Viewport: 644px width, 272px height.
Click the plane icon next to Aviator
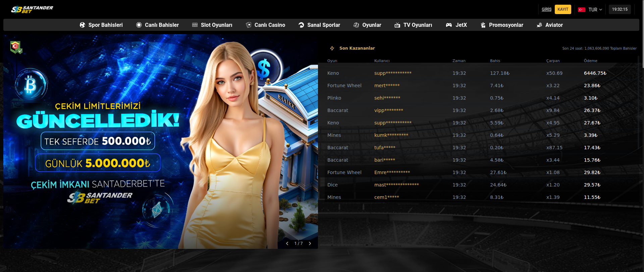pyautogui.click(x=539, y=25)
